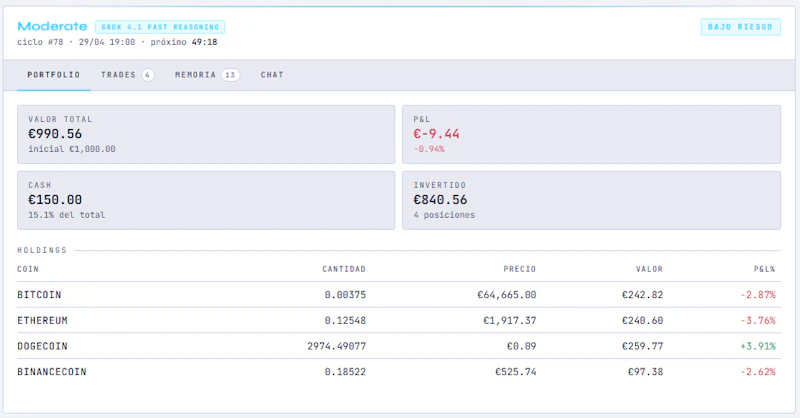800x418 pixels.
Task: Click the PRECIO column header
Action: tap(519, 269)
